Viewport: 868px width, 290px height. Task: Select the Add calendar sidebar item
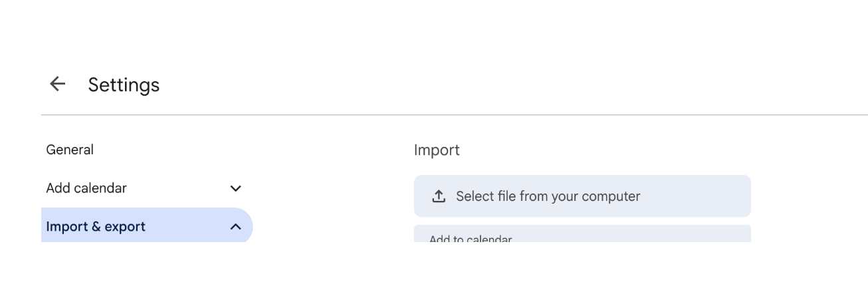(x=147, y=188)
